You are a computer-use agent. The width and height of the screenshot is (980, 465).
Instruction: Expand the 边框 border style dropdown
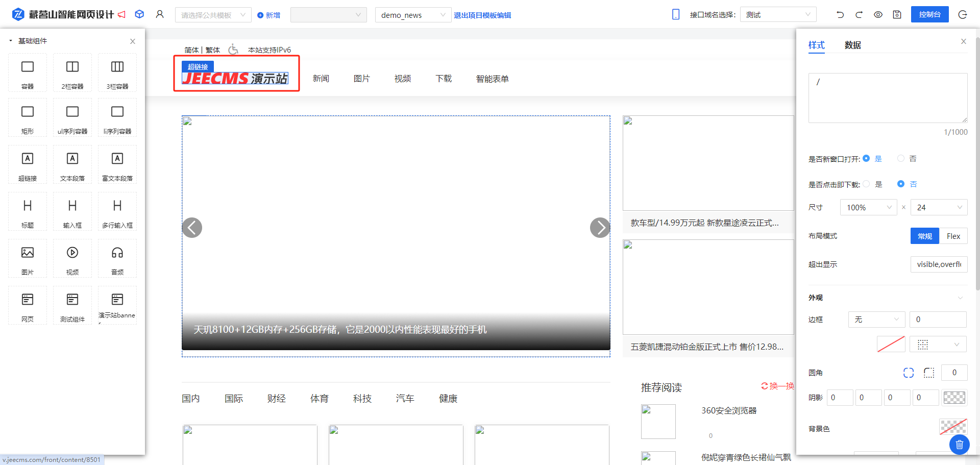pos(876,320)
